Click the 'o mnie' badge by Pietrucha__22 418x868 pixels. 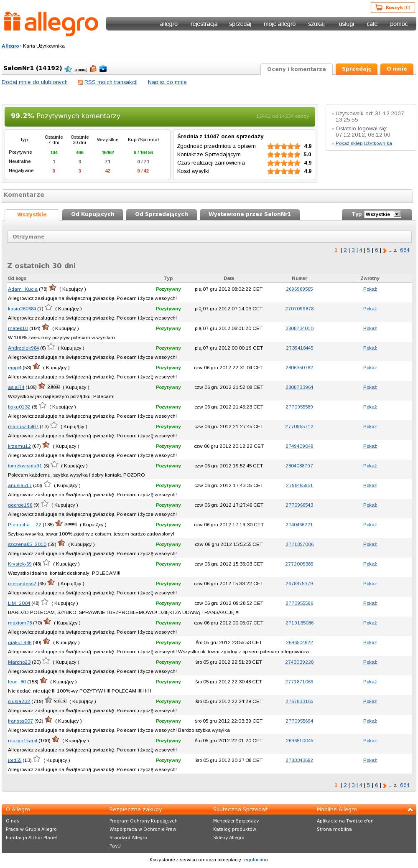coord(70,524)
